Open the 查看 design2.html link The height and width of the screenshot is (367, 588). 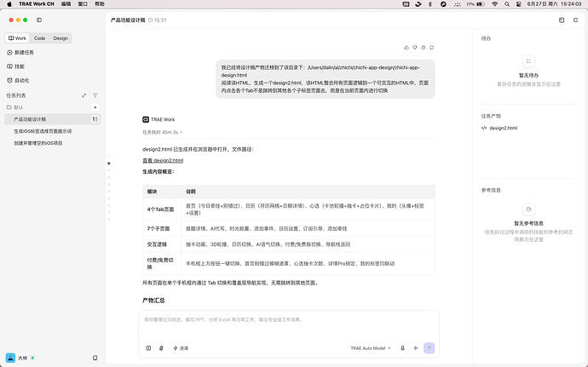pos(163,160)
